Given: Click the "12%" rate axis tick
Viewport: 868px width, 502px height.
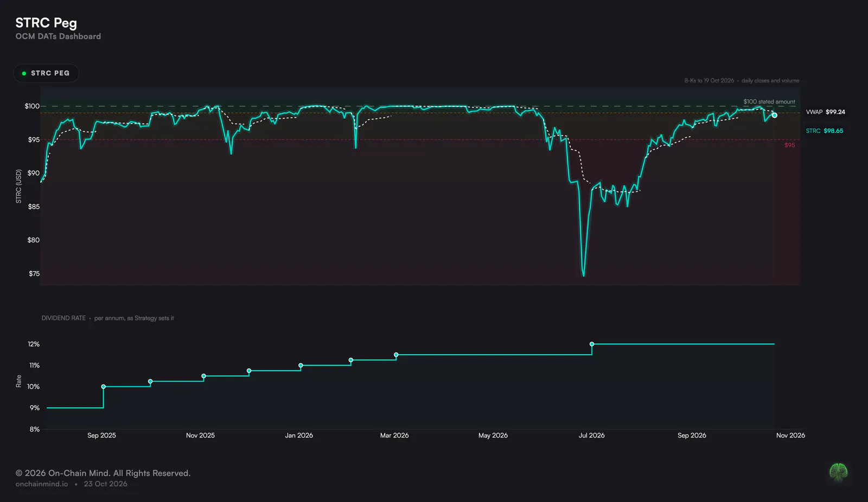Looking at the screenshot, I should click(x=34, y=344).
